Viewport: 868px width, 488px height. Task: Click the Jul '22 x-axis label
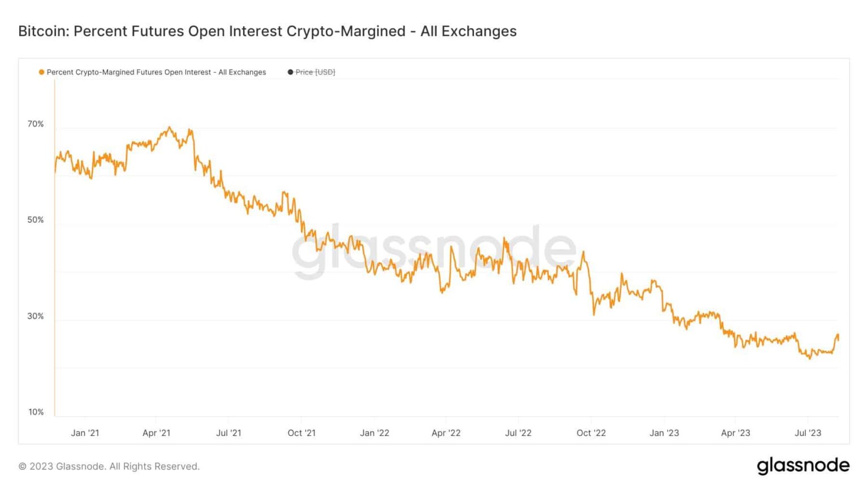(518, 433)
